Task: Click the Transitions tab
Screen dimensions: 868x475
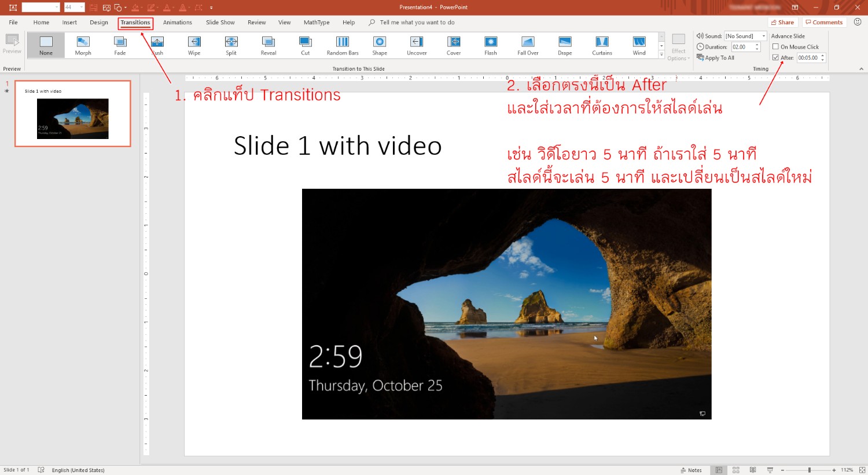Action: click(135, 23)
